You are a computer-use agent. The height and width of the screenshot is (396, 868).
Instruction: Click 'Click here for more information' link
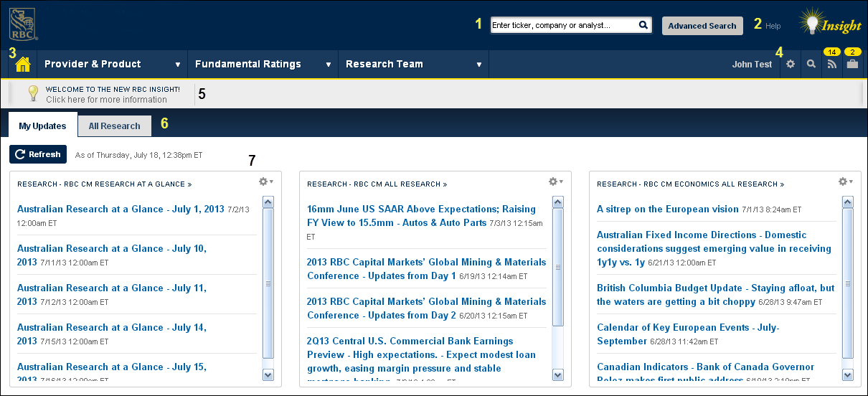point(106,100)
